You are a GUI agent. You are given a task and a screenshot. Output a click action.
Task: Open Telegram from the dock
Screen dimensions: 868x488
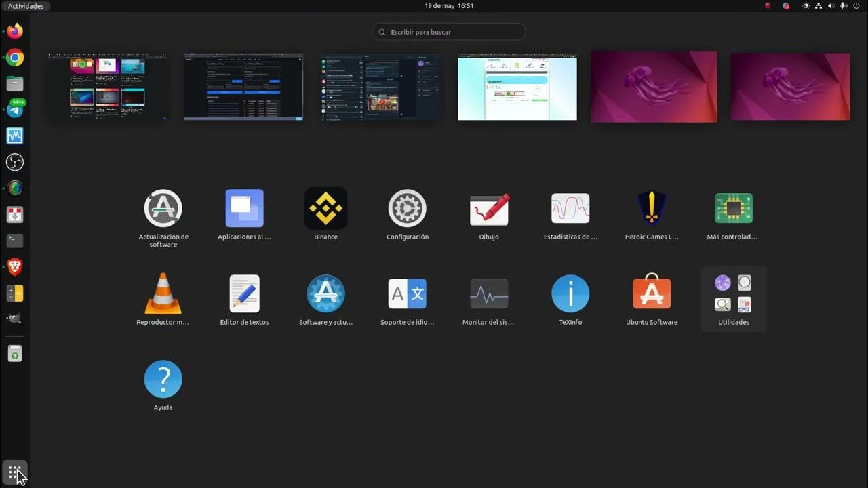pos(15,109)
